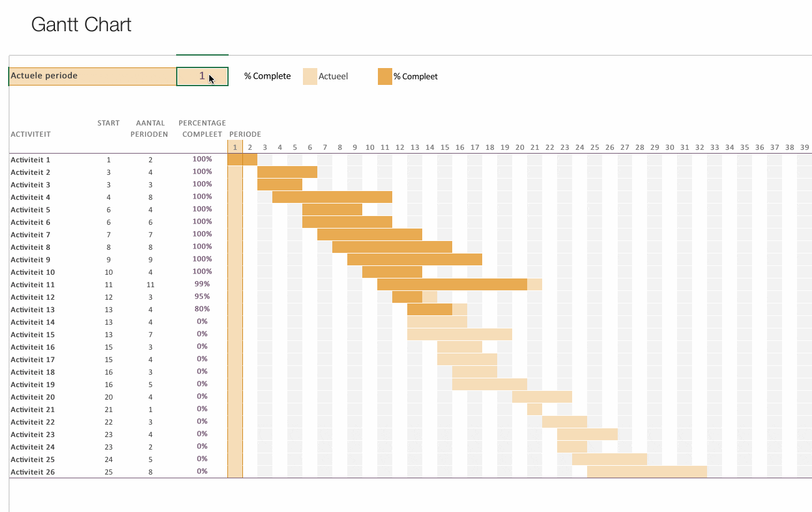Click the PERCENTAGE COMPLEET column header
The width and height of the screenshot is (812, 512).
pos(202,129)
